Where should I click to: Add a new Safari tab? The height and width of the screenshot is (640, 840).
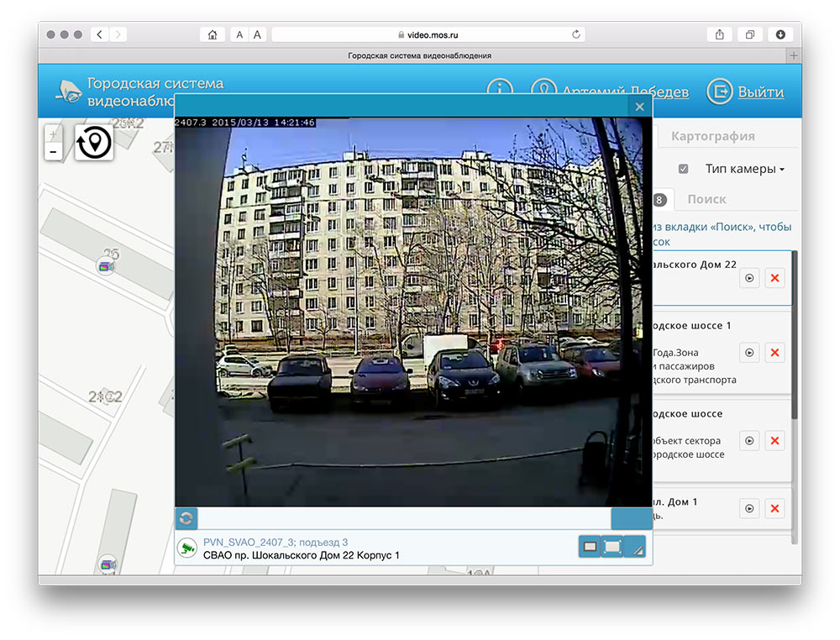pos(794,55)
